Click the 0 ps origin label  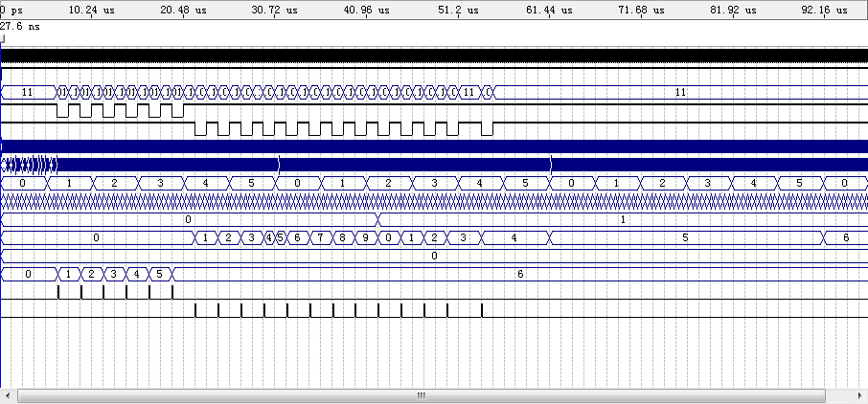(11, 10)
